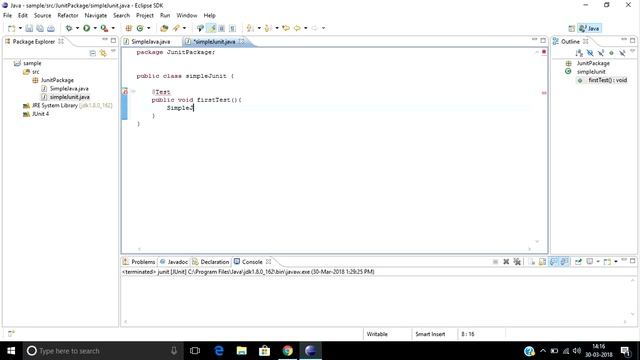Toggle Hide Non-Public Members in Outline
Viewport: 640px width, 360px height.
611,53
